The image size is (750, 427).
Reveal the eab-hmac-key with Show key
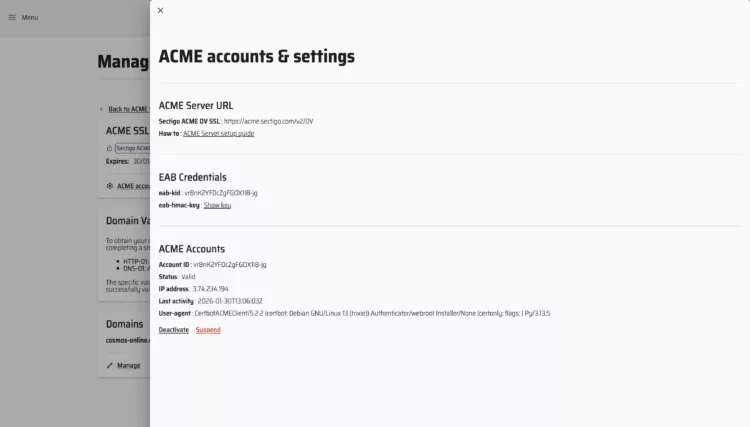217,205
